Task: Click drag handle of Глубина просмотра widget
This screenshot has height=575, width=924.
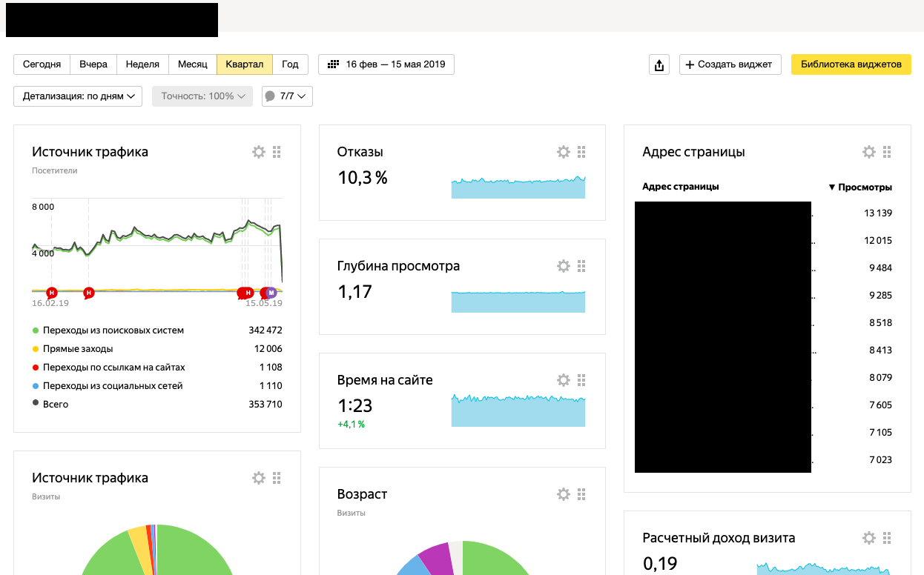Action: pyautogui.click(x=581, y=266)
